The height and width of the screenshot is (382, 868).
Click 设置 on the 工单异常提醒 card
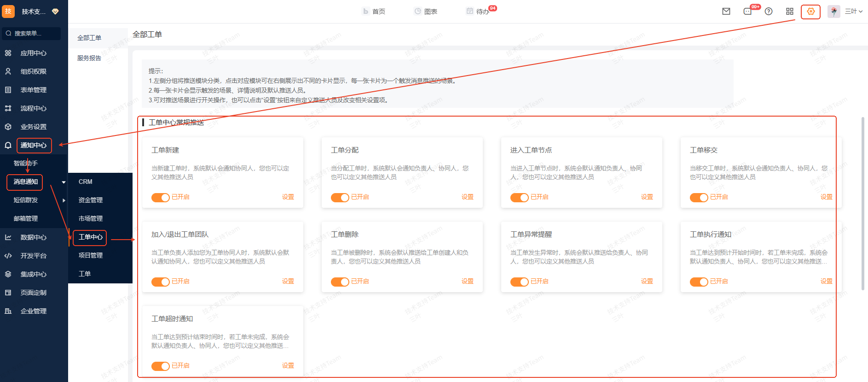tap(647, 281)
